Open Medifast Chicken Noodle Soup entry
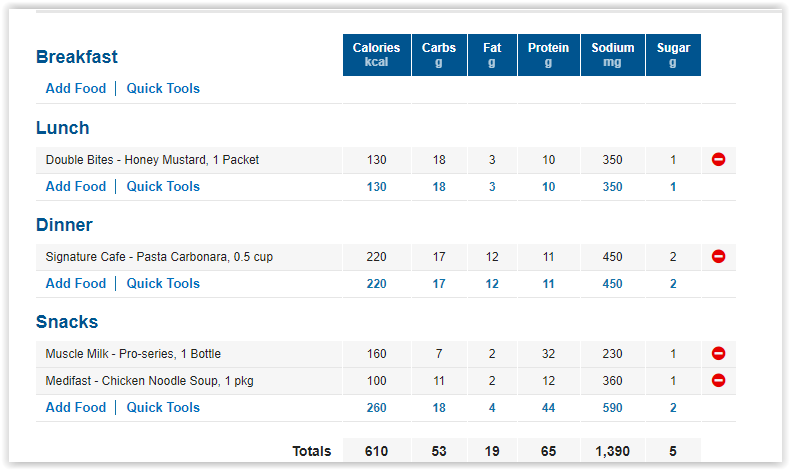The height and width of the screenshot is (470, 790). pyautogui.click(x=150, y=381)
